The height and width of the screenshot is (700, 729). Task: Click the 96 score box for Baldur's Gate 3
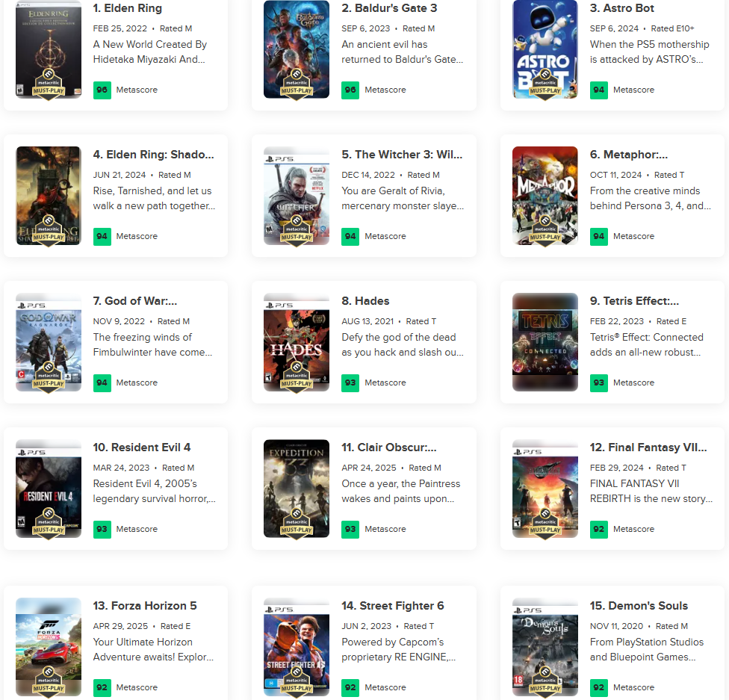(350, 90)
